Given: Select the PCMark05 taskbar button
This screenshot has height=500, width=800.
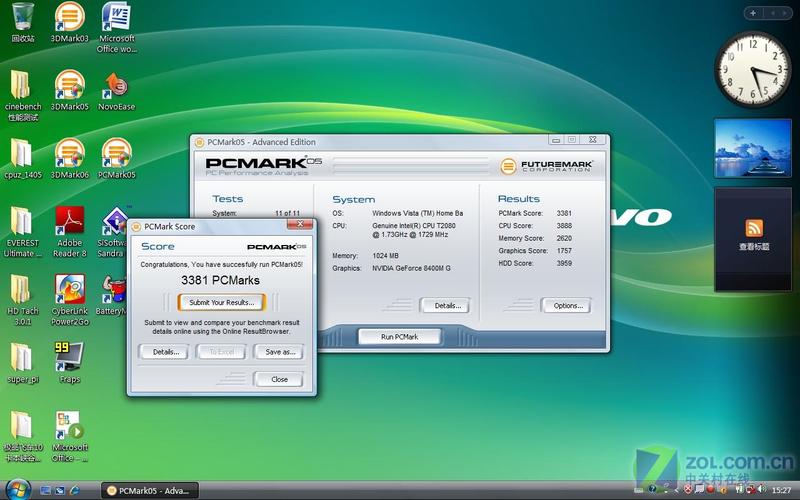Looking at the screenshot, I should [x=149, y=491].
